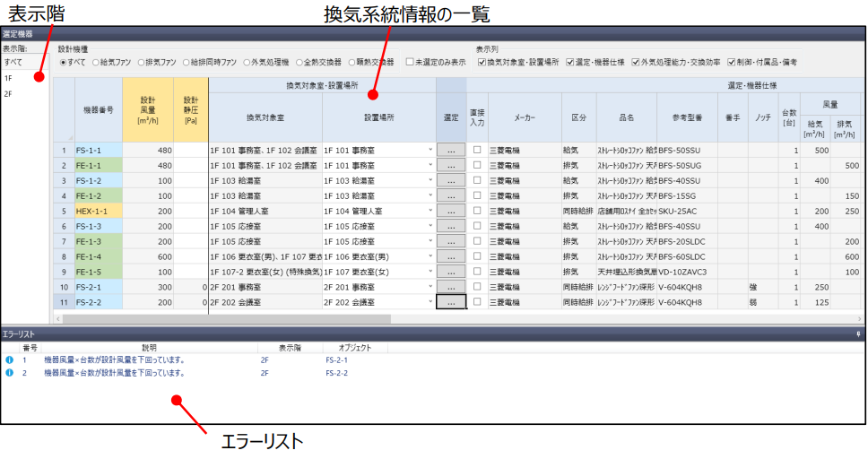The width and height of the screenshot is (868, 459).
Task: Open the 選定 ellipsis button for FE-1-4
Action: pos(451,257)
